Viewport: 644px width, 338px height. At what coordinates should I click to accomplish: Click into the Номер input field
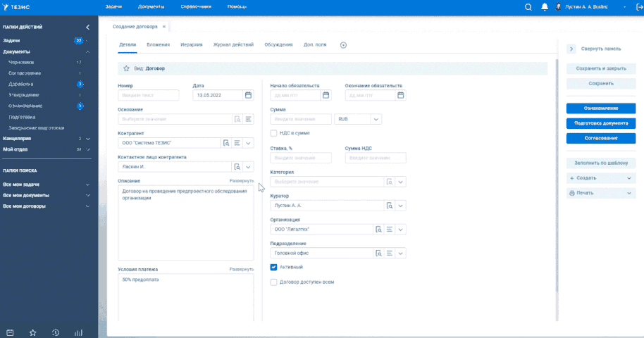pos(148,95)
